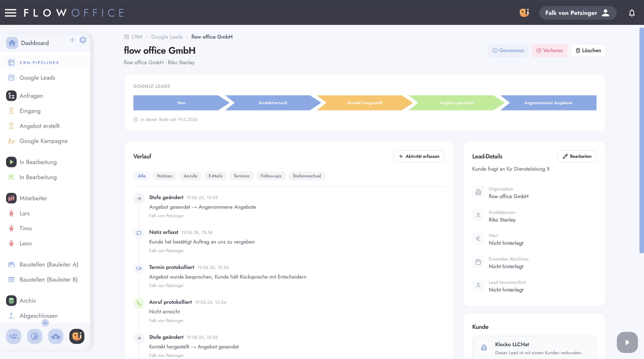This screenshot has width=644, height=359.
Task: Click video icon of Termin protokolliert entry
Action: (x=139, y=268)
